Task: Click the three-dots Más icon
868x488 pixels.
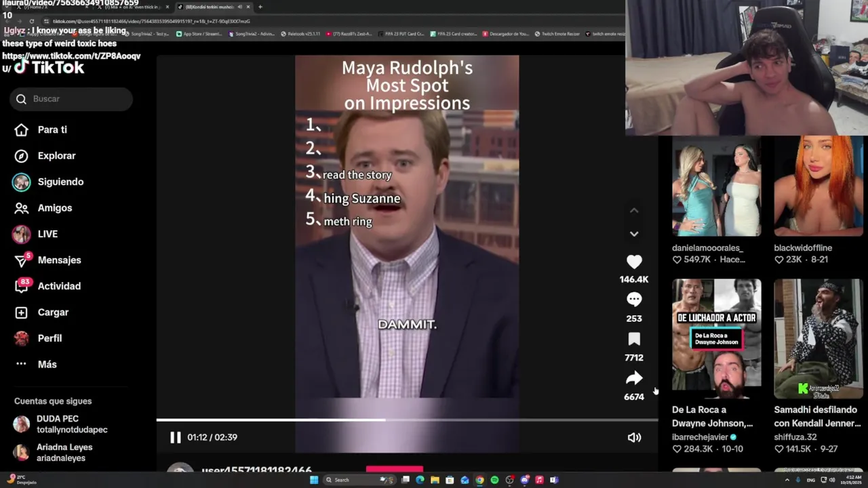Action: click(21, 364)
